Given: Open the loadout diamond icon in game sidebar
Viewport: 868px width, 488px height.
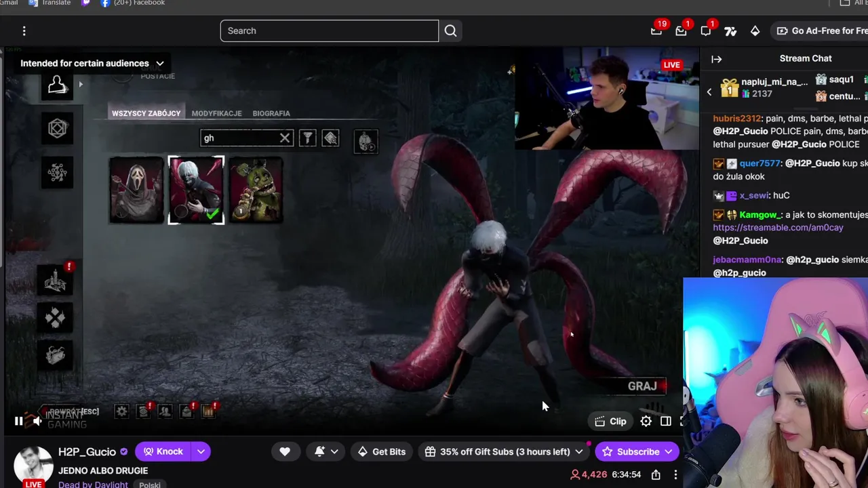Looking at the screenshot, I should pyautogui.click(x=57, y=129).
